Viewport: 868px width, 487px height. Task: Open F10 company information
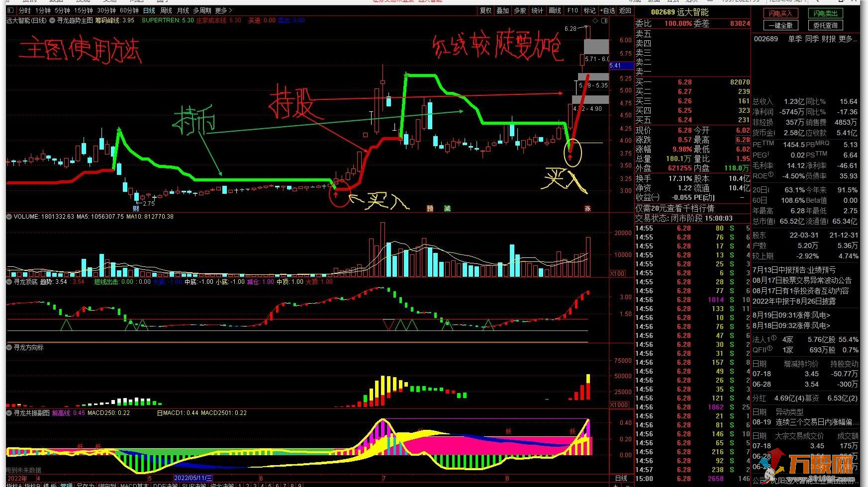573,10
